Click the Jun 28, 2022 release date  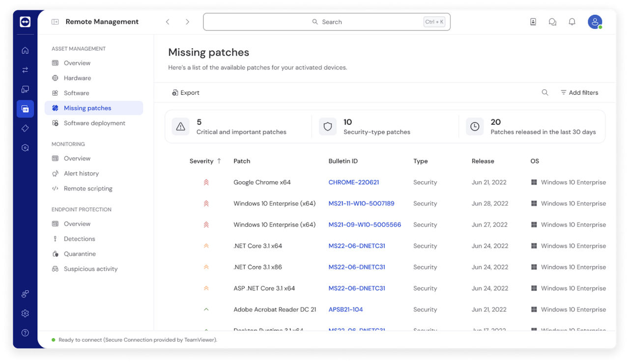[x=490, y=203]
